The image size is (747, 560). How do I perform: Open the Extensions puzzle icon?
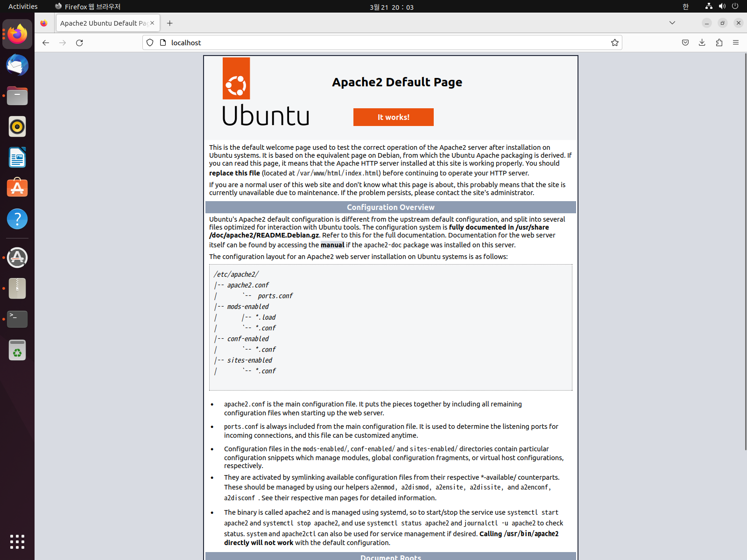(x=719, y=42)
